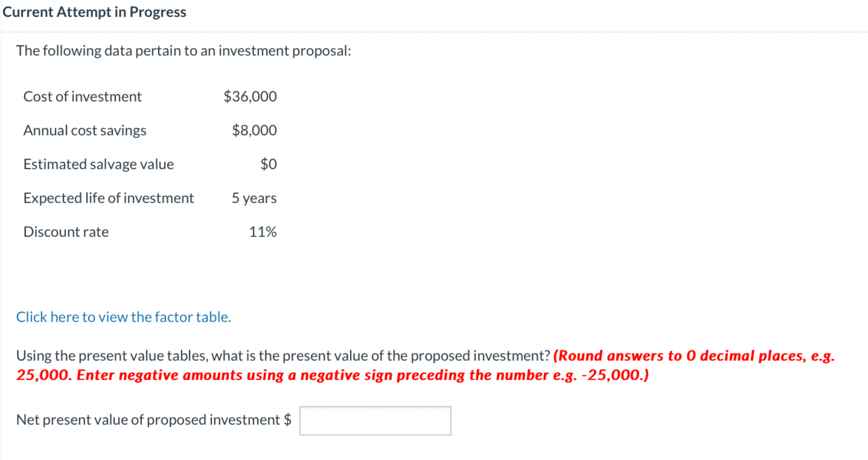Select the Expected life of investment label
Image resolution: width=868 pixels, height=460 pixels.
[109, 198]
